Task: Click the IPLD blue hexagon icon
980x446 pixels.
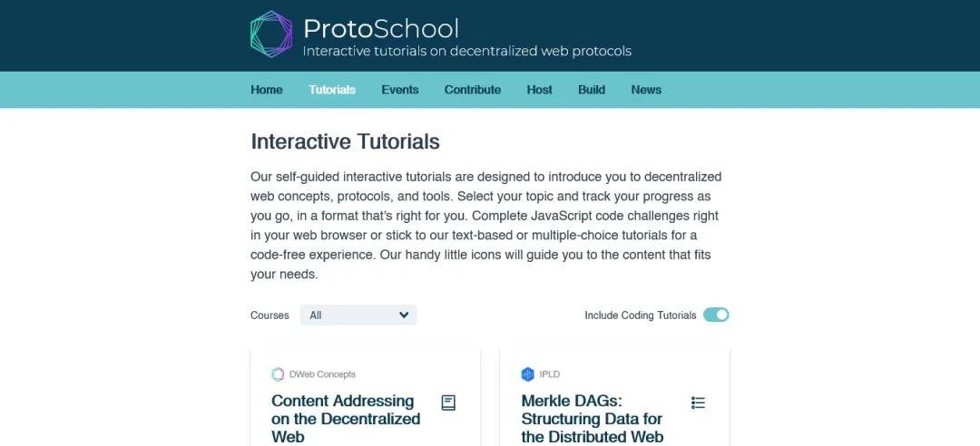Action: [528, 374]
